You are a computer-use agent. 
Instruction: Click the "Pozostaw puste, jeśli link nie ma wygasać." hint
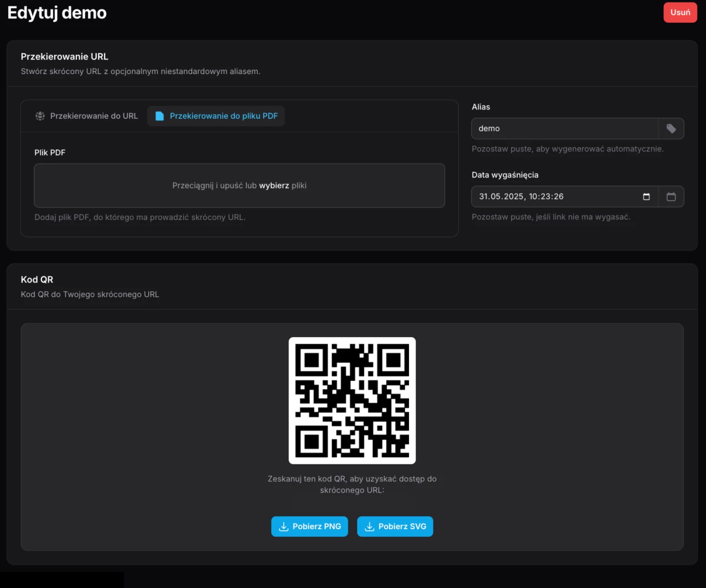551,217
